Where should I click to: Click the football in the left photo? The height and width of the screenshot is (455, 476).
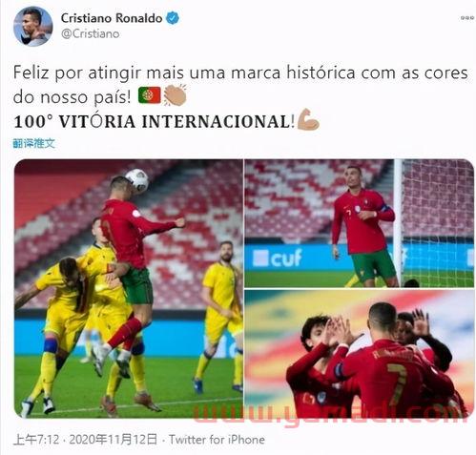tap(136, 180)
